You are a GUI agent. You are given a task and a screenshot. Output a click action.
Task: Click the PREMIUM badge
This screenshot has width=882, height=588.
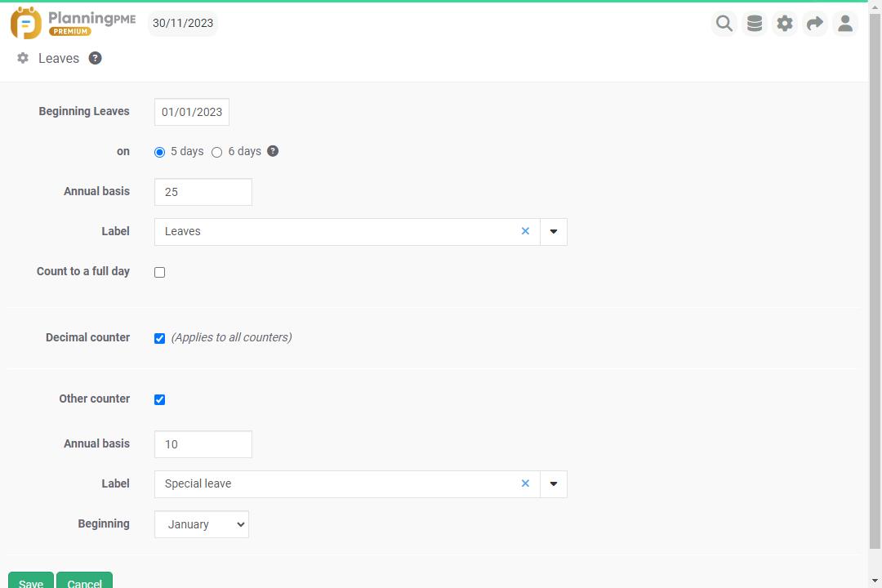click(70, 32)
